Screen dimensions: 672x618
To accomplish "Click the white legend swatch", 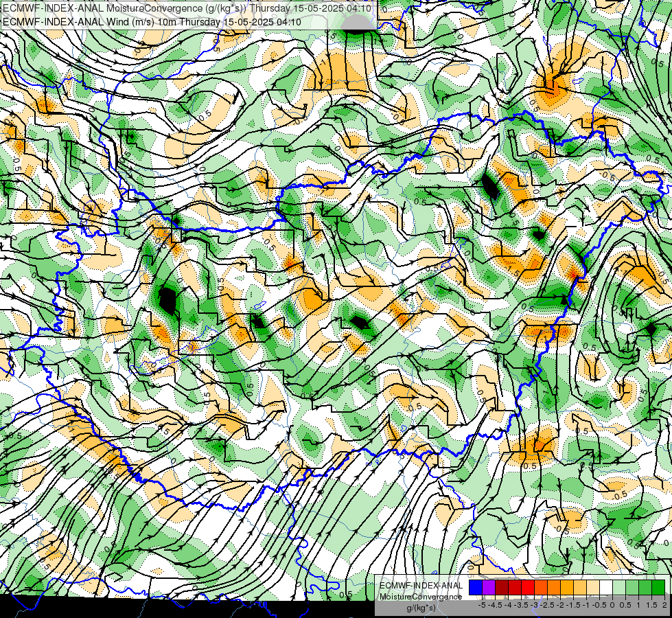I will 606,588.
